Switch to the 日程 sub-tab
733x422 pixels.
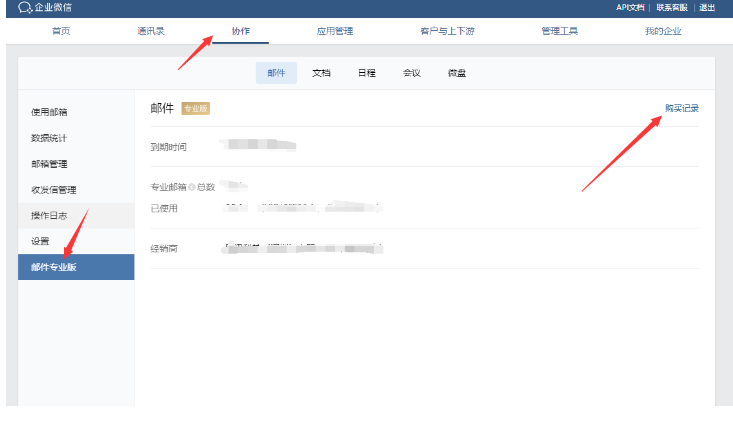click(x=367, y=73)
